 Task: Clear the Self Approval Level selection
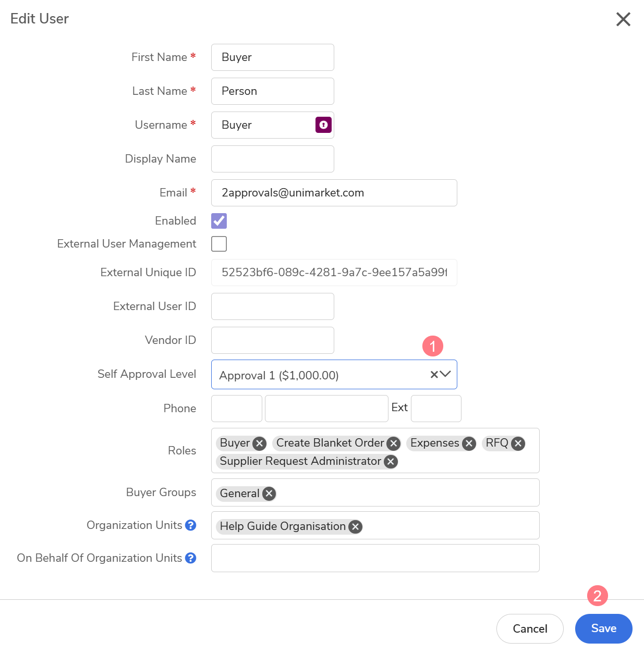tap(434, 374)
